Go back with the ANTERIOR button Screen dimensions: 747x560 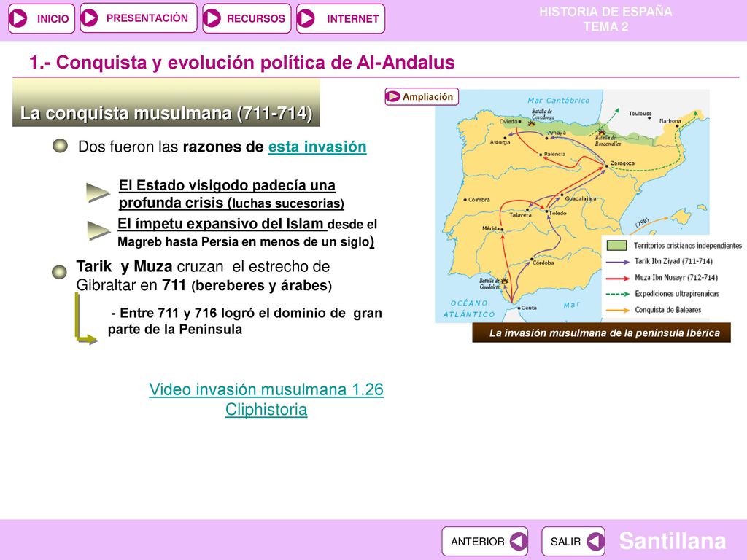485,542
